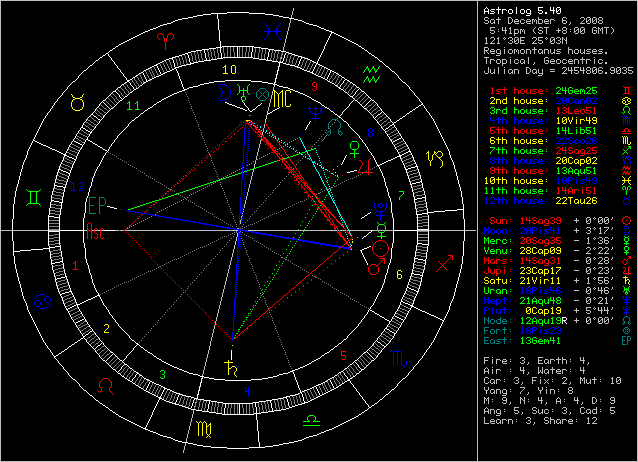Select the red Asc label in the chart
The width and height of the screenshot is (638, 462).
click(x=97, y=231)
